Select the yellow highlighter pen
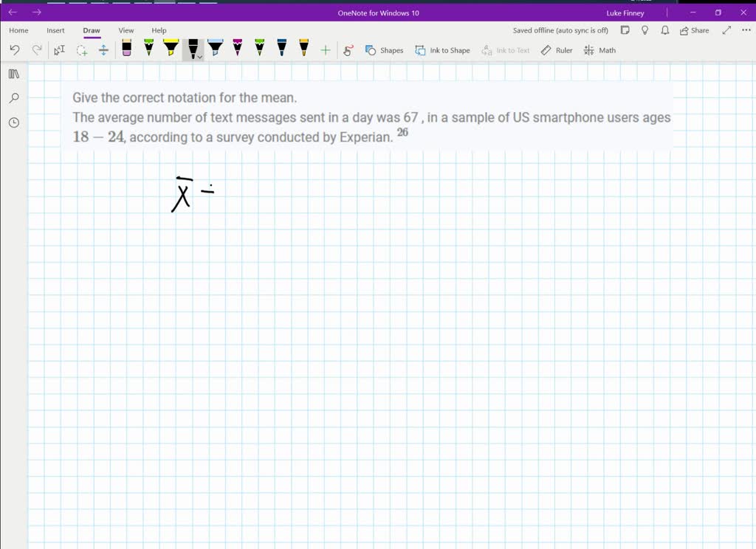 coord(171,49)
